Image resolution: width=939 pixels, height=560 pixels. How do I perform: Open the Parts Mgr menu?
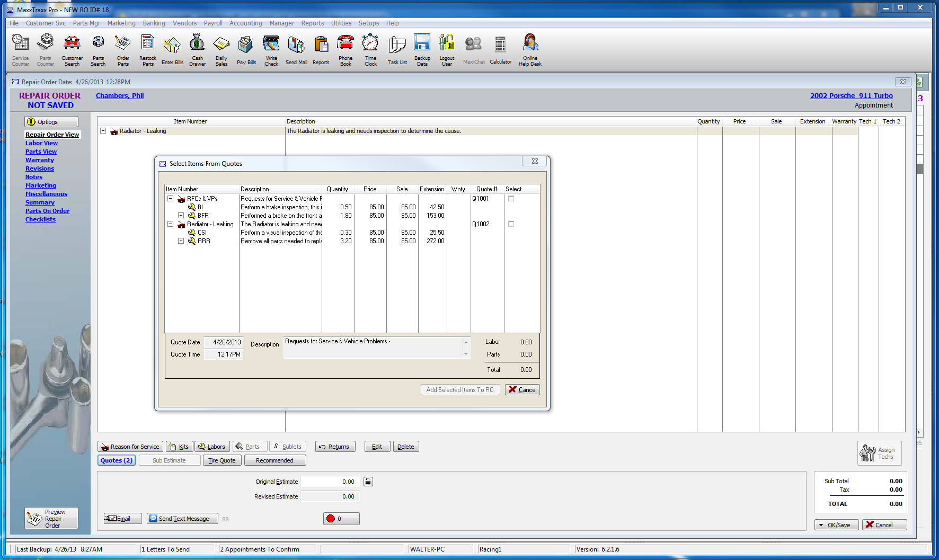tap(86, 23)
